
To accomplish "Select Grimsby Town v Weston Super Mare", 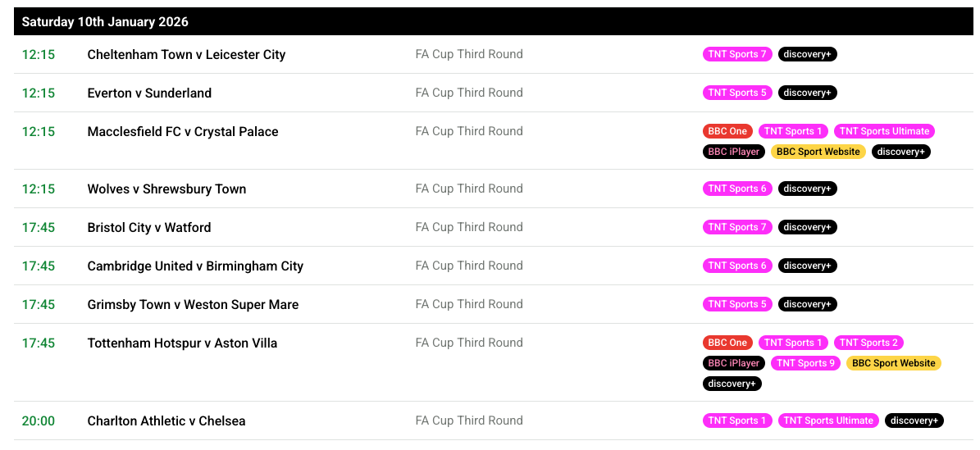I will click(193, 305).
